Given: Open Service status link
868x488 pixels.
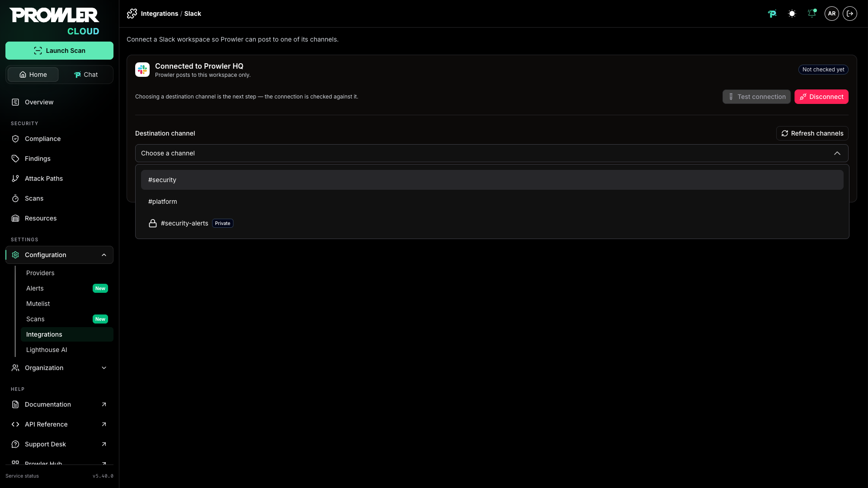Looking at the screenshot, I should click(x=22, y=476).
